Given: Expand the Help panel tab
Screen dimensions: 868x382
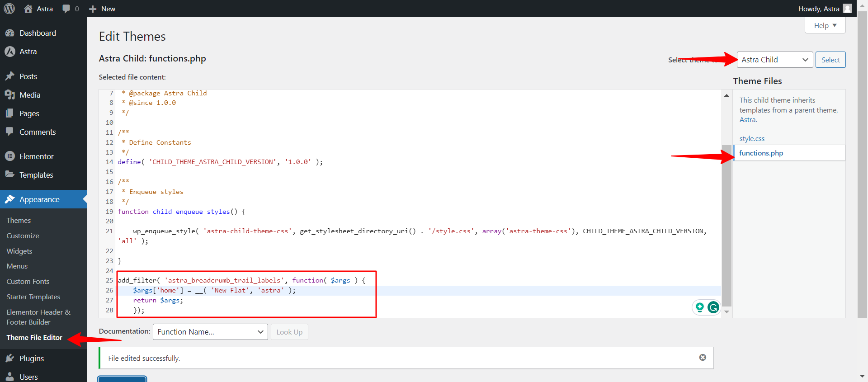Looking at the screenshot, I should click(x=825, y=25).
